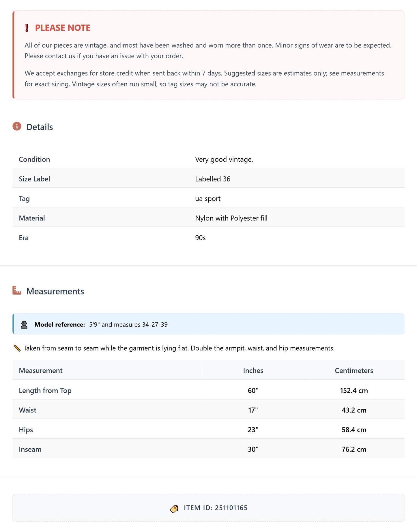Click the Measurements ruler icon
Viewport: 417px width, 532px height.
(x=17, y=291)
